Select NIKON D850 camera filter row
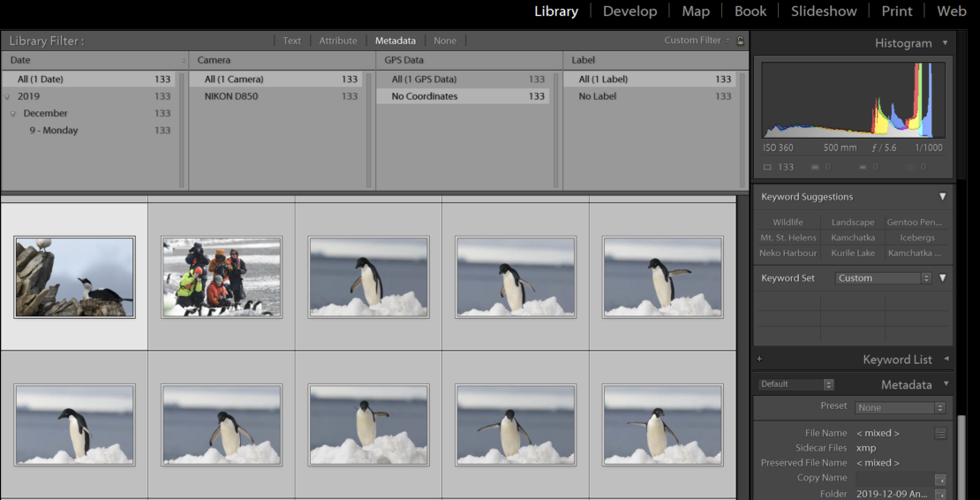 pos(275,96)
